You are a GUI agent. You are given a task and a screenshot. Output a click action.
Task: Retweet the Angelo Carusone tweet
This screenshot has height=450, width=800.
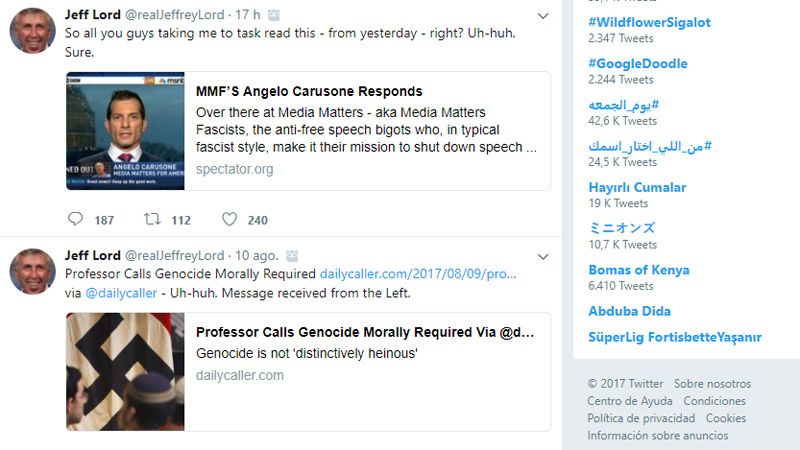[x=153, y=219]
